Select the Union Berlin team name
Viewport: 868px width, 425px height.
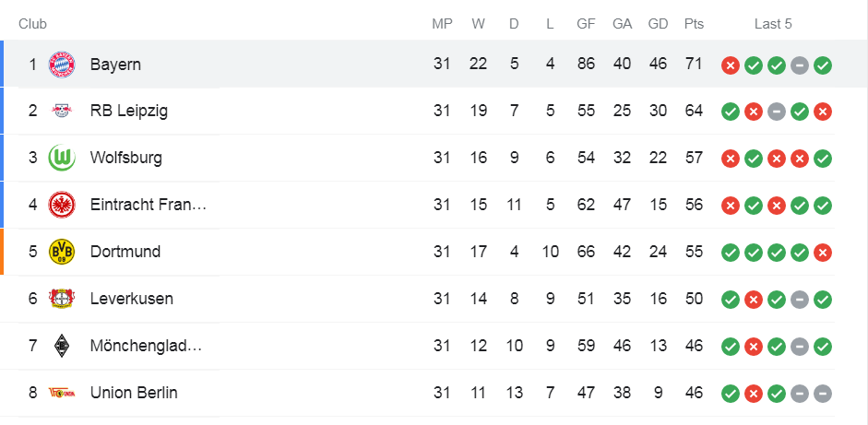[134, 393]
